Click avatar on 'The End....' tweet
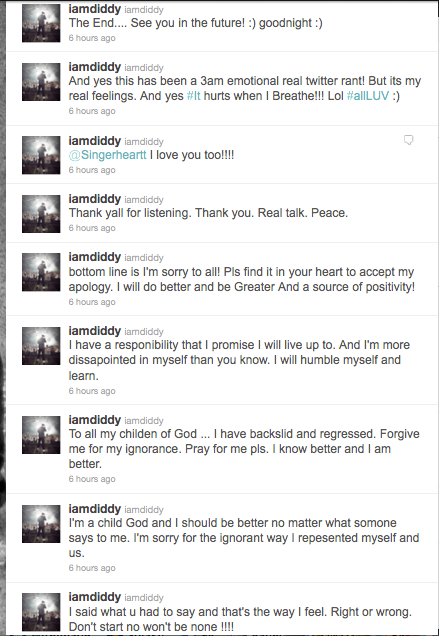 point(41,23)
